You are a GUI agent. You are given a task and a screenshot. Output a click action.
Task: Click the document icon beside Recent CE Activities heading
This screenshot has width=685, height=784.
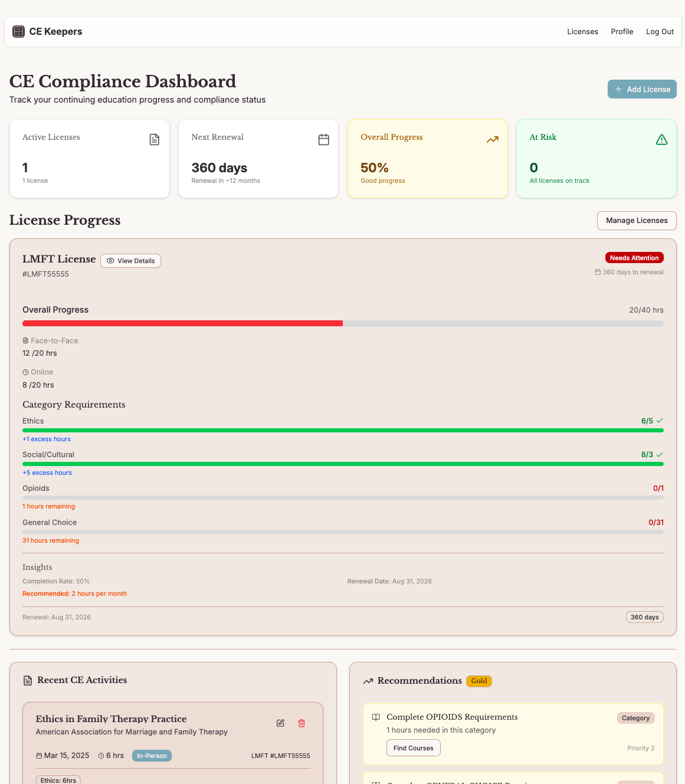click(28, 680)
